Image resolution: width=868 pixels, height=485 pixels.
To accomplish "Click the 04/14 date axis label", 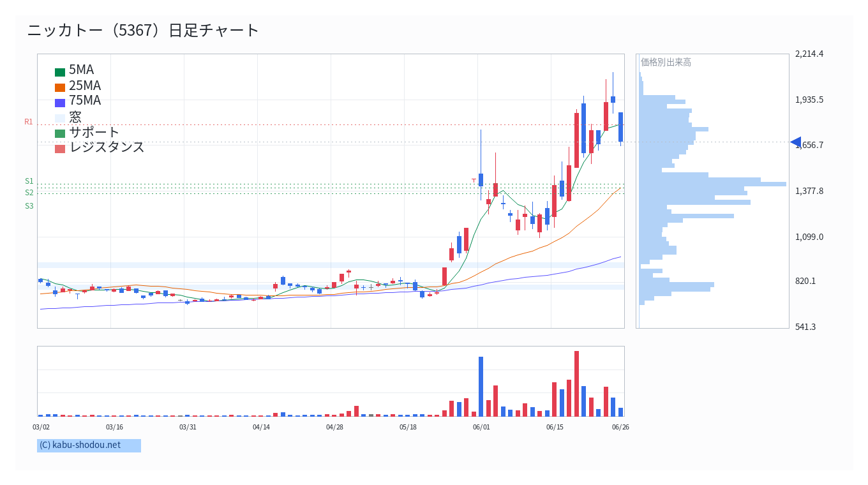I will [262, 428].
